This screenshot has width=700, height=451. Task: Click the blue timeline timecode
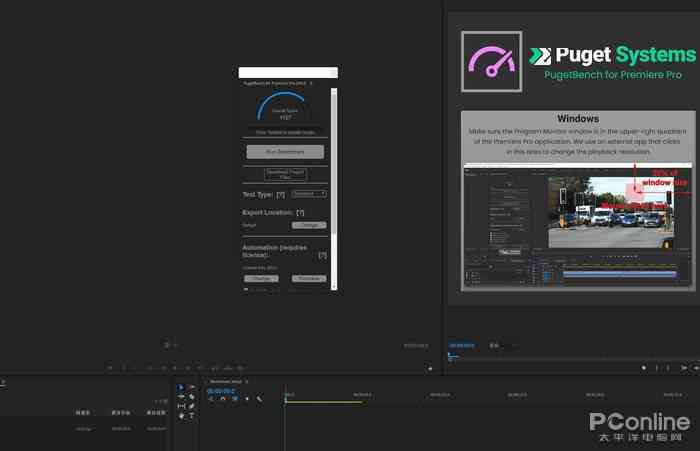point(221,391)
